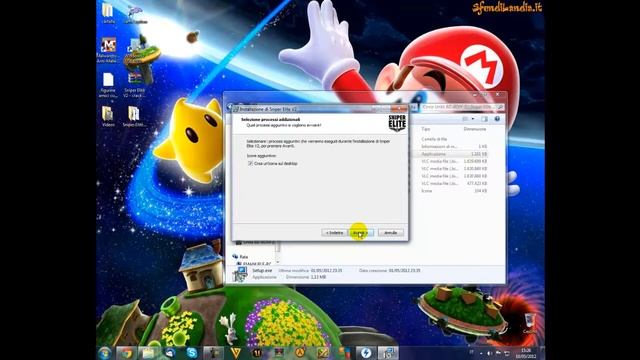Select the Sniper Elite V2 crack desktop icon
Image resolution: width=640 pixels, height=360 pixels.
click(135, 85)
